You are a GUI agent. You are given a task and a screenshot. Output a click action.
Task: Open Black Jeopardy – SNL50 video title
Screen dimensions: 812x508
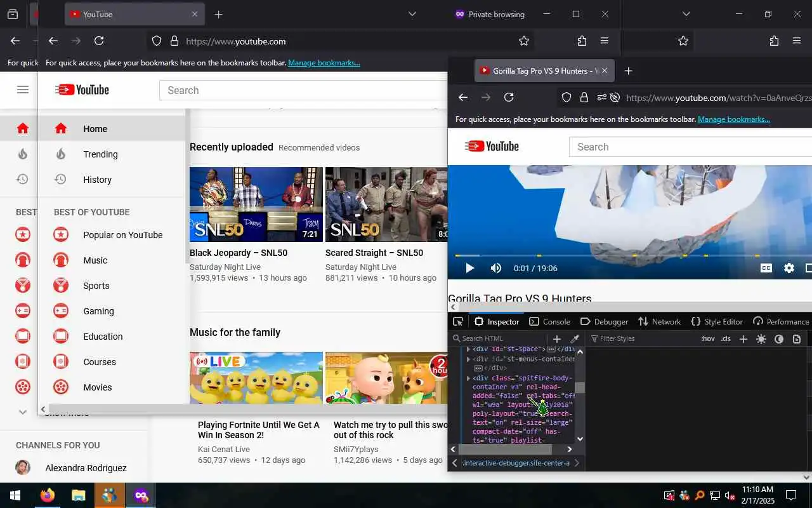(239, 253)
